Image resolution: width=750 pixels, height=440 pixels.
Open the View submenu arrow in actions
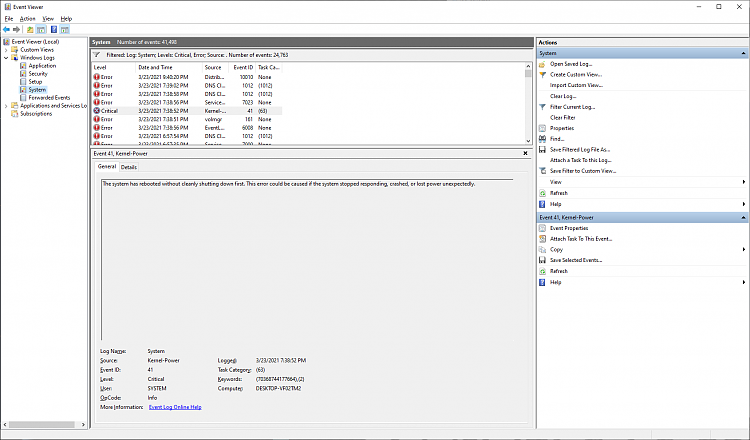pyautogui.click(x=744, y=182)
